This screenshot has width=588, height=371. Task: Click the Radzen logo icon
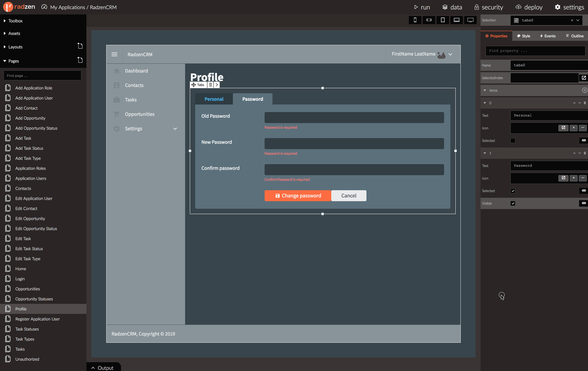click(x=8, y=7)
